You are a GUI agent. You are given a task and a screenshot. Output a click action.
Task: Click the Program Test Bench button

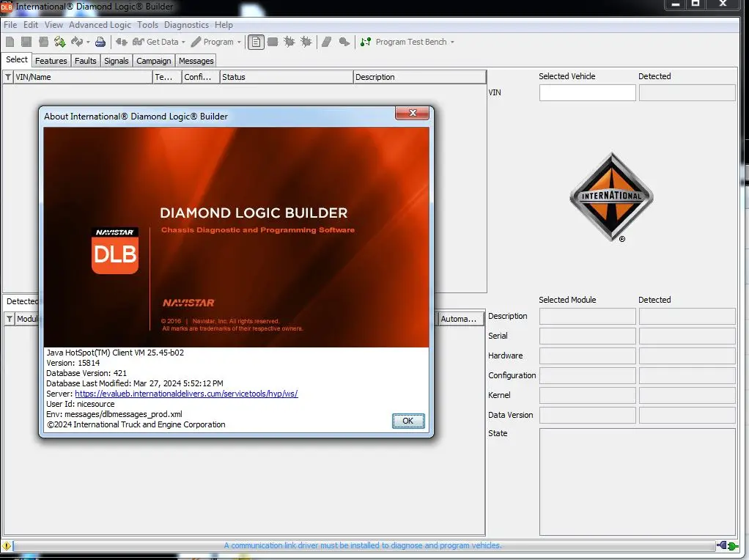tap(404, 42)
